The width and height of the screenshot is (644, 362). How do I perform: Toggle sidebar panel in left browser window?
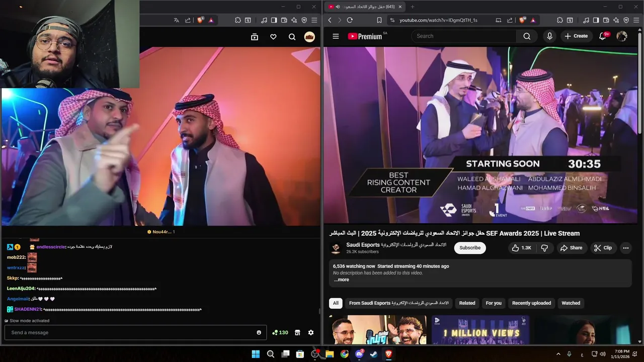coord(274,20)
